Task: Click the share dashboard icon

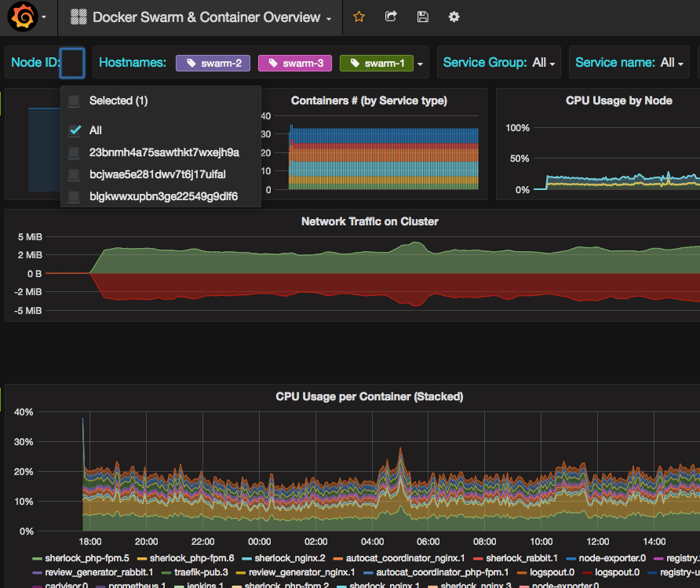Action: (391, 17)
